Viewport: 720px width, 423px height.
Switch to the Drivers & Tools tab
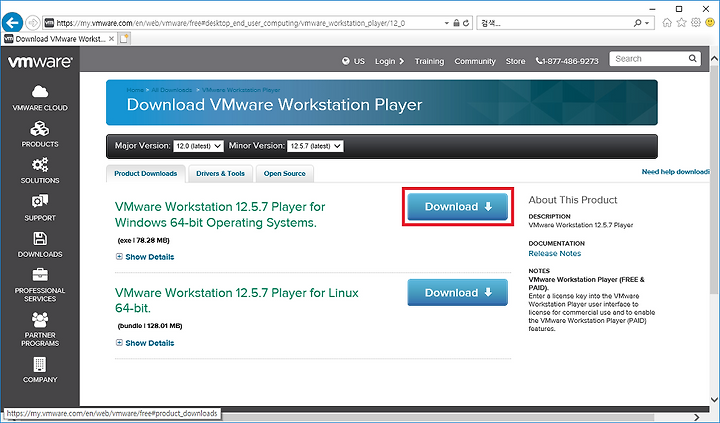pos(220,174)
